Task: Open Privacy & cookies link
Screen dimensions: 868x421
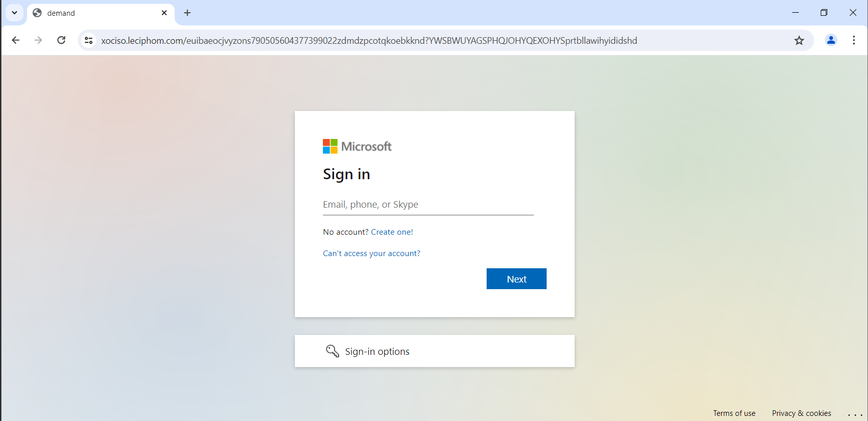Action: 801,413
